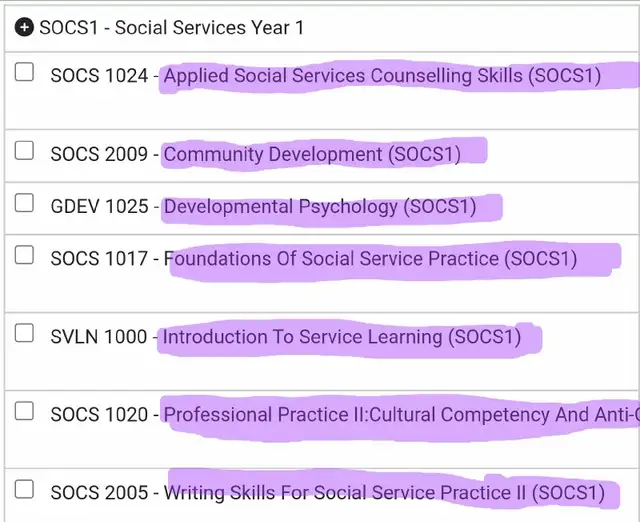This screenshot has width=640, height=522.
Task: Click the SOCS 2005 course code
Action: coord(99,493)
